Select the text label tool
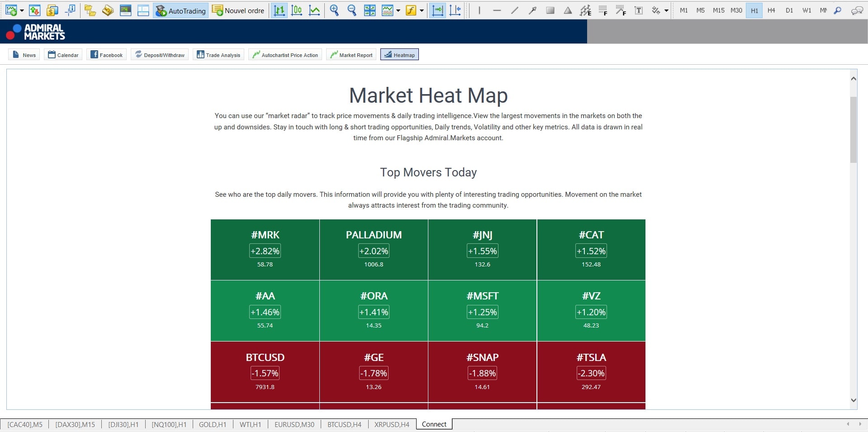The height and width of the screenshot is (432, 868). [x=638, y=10]
